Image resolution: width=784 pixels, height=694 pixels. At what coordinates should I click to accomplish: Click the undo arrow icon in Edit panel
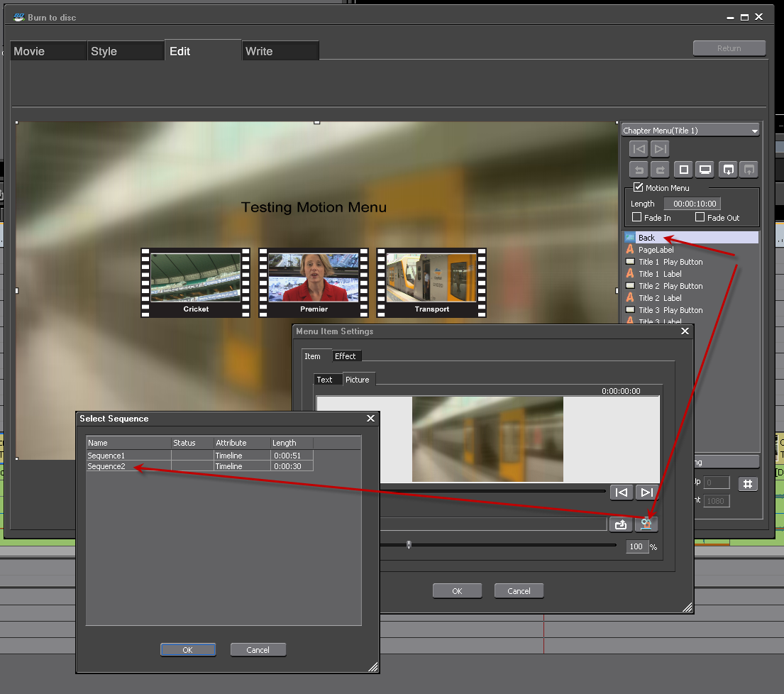[x=639, y=170]
